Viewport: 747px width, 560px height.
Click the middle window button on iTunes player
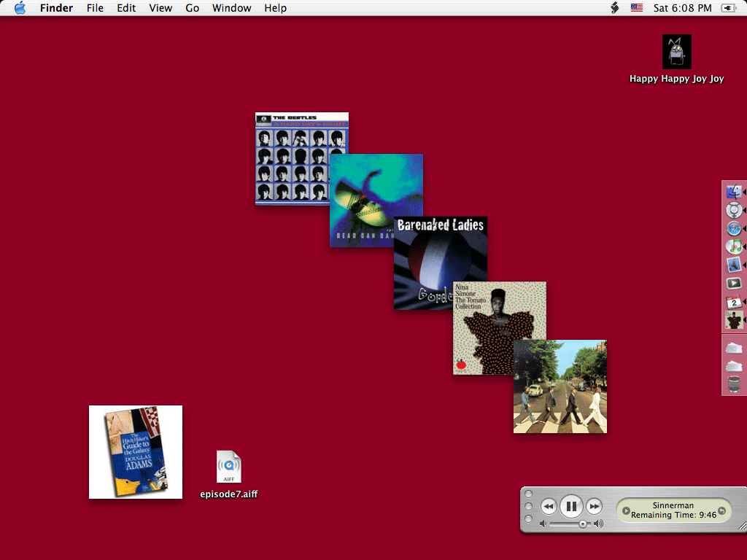528,506
